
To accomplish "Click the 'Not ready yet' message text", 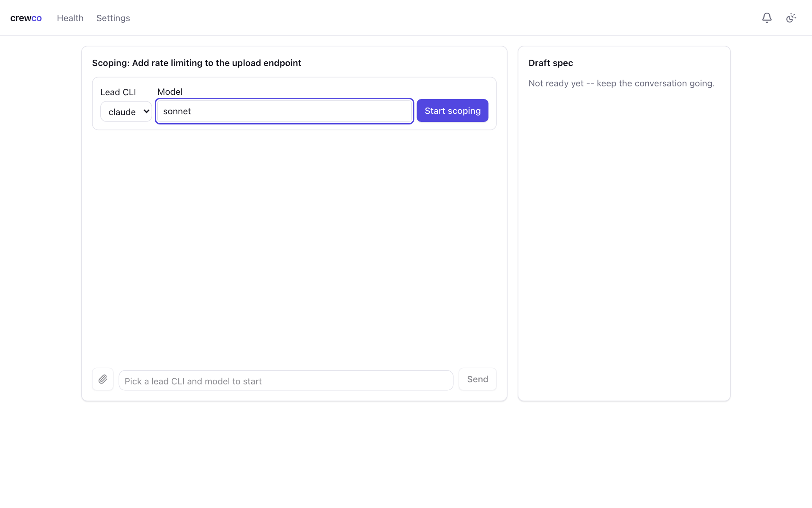I will (x=622, y=83).
